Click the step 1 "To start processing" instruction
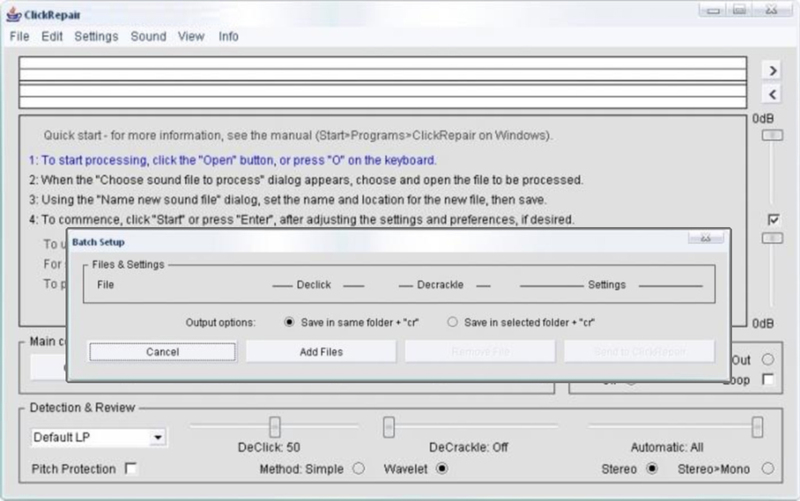 (233, 160)
